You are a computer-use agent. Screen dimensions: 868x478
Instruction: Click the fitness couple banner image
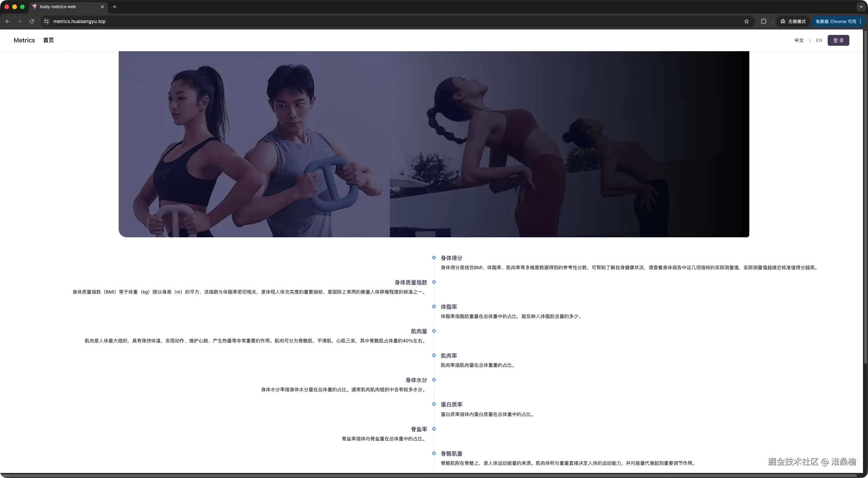tap(254, 144)
